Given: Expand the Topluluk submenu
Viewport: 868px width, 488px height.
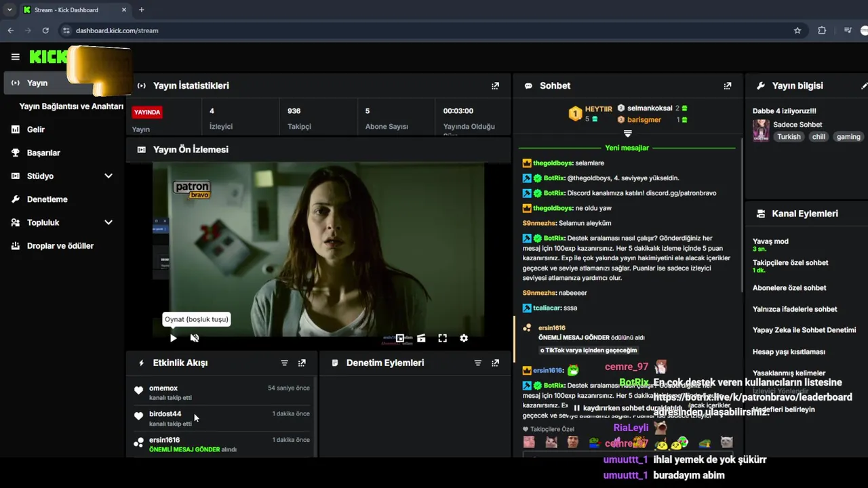Looking at the screenshot, I should click(108, 222).
